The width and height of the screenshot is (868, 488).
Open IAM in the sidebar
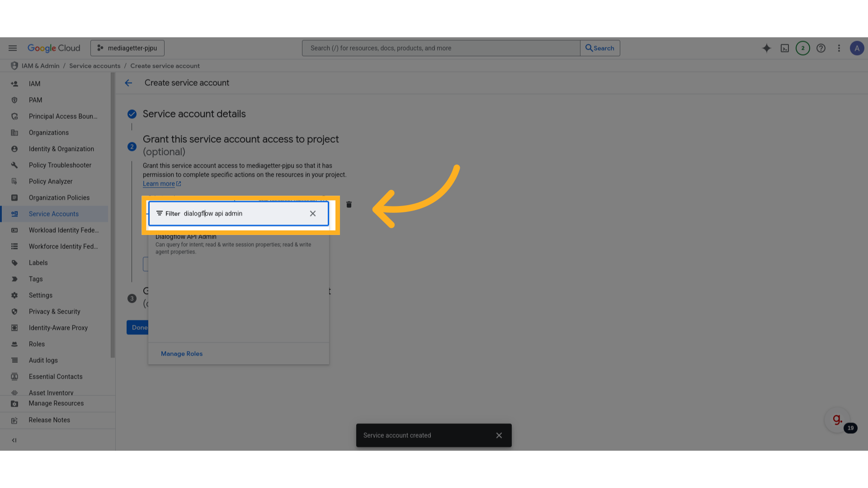pyautogui.click(x=54, y=84)
